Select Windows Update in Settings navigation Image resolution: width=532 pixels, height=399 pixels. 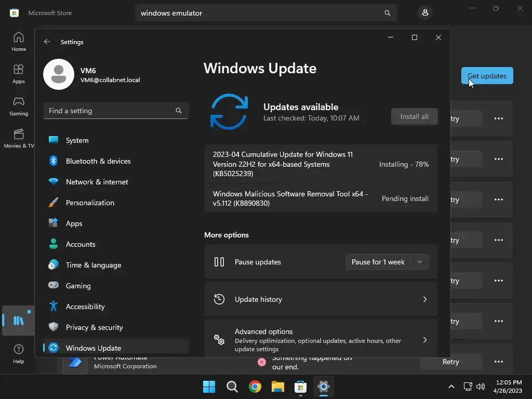pos(116,348)
